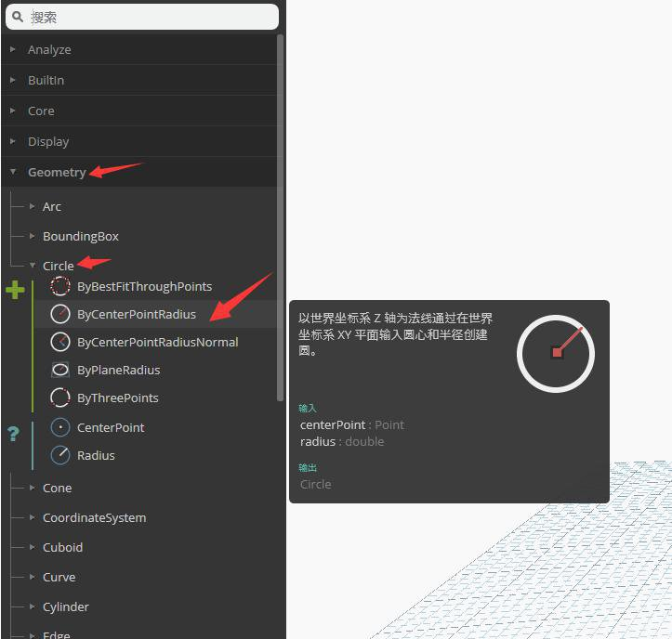
Task: Click the blue question-mark query icon
Action: click(x=13, y=434)
